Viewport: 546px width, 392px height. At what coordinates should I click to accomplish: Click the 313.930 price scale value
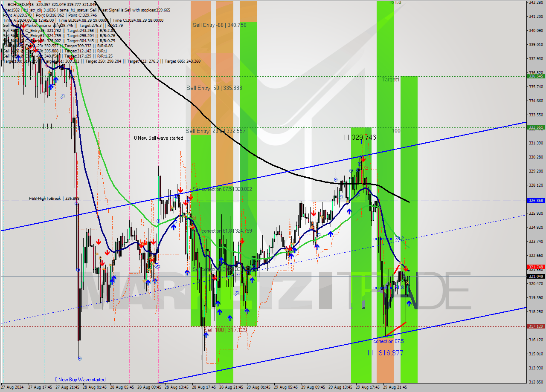point(535,368)
